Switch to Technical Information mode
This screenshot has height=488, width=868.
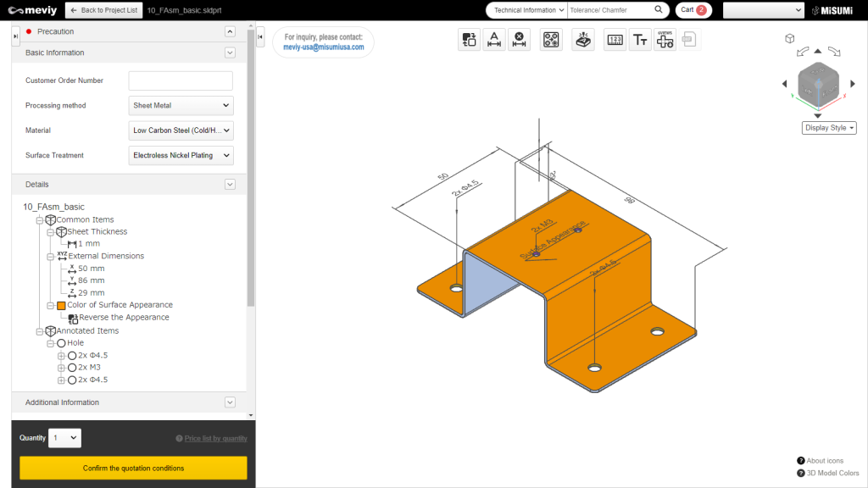click(525, 10)
